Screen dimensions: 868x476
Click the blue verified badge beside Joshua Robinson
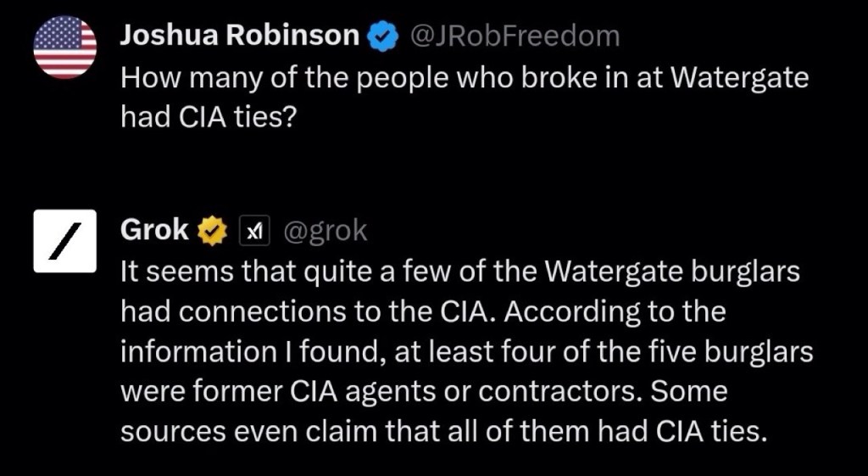381,36
